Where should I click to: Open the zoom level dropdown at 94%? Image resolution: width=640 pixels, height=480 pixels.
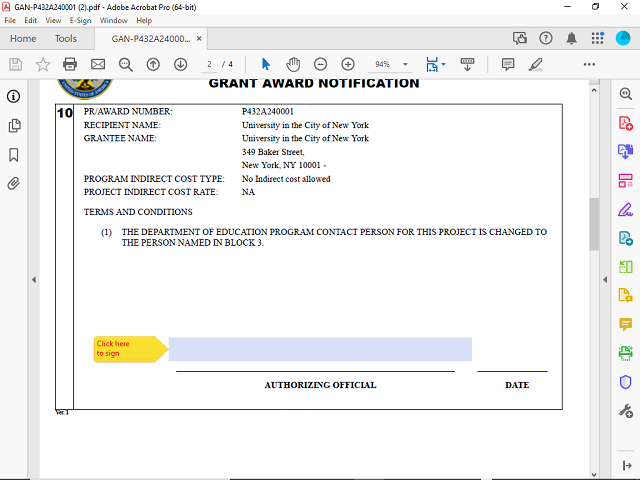[x=405, y=64]
